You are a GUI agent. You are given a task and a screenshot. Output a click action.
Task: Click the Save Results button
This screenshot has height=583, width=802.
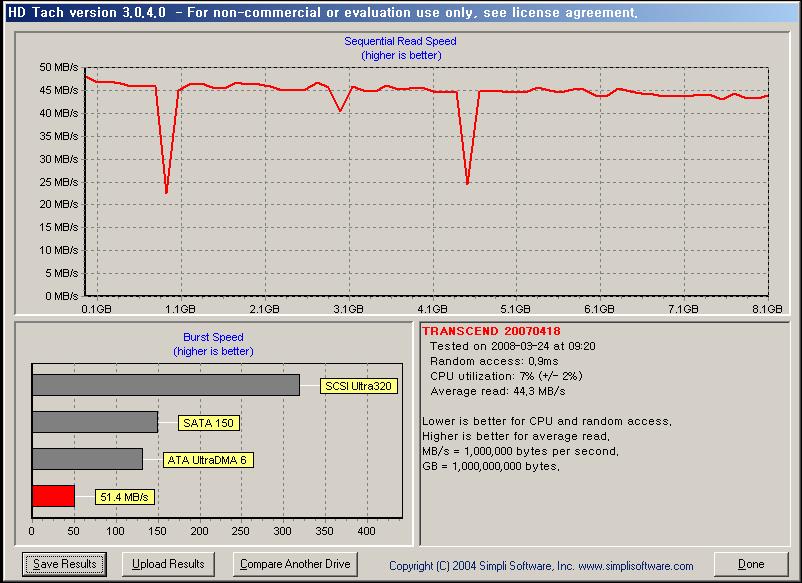[x=65, y=564]
